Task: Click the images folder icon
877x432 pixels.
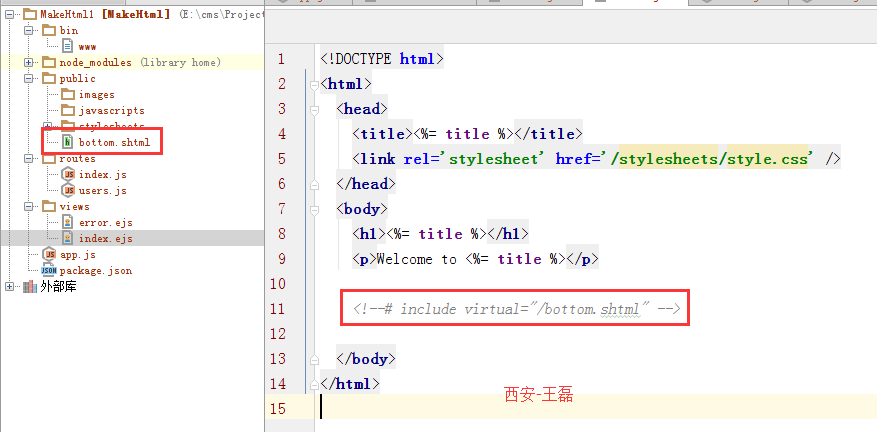Action: coord(68,94)
